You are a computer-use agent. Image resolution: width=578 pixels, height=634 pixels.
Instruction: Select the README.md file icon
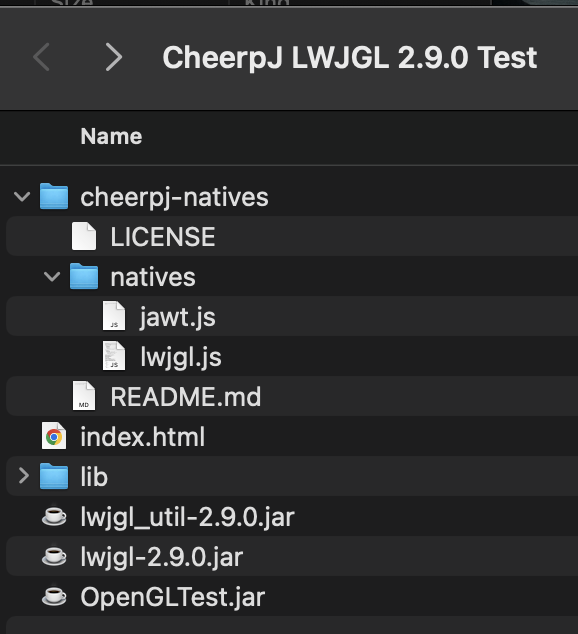click(84, 396)
